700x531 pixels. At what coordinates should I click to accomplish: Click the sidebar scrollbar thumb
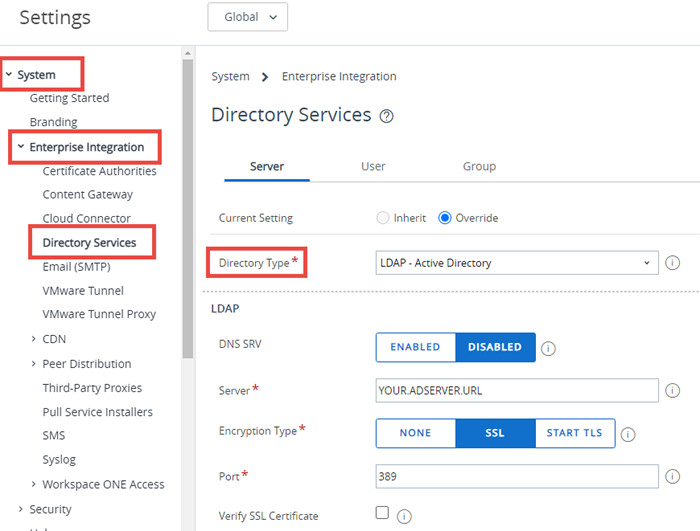[x=188, y=209]
